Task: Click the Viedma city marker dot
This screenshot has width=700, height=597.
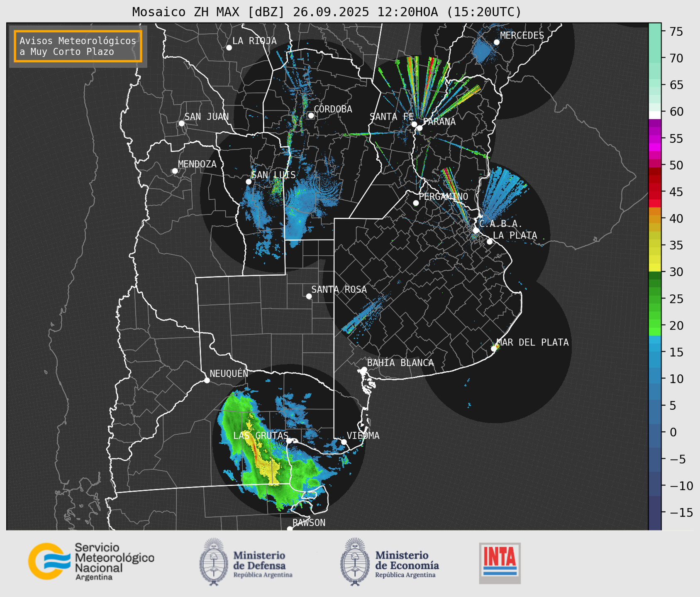Action: click(x=344, y=442)
